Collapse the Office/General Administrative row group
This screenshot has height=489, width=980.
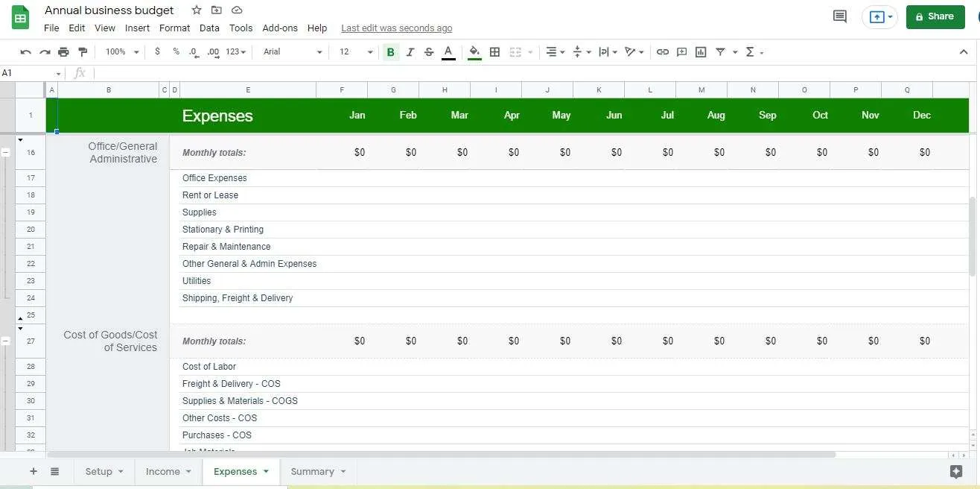[6, 152]
